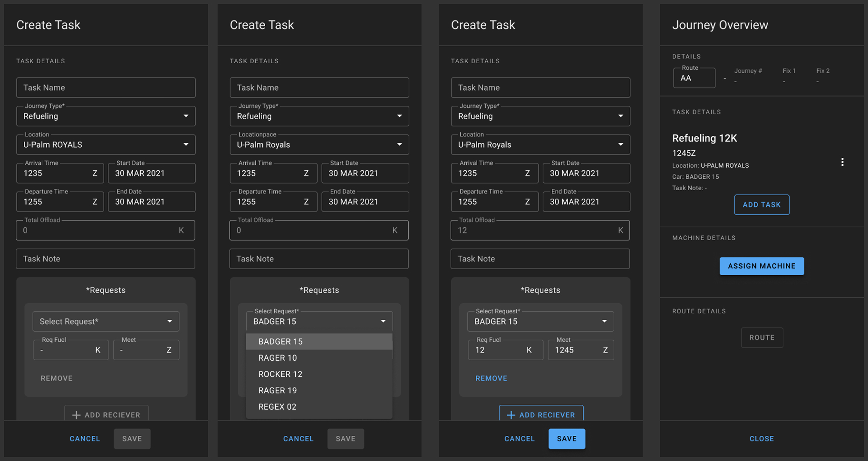Click End Date field in third panel
The height and width of the screenshot is (461, 868).
587,202
